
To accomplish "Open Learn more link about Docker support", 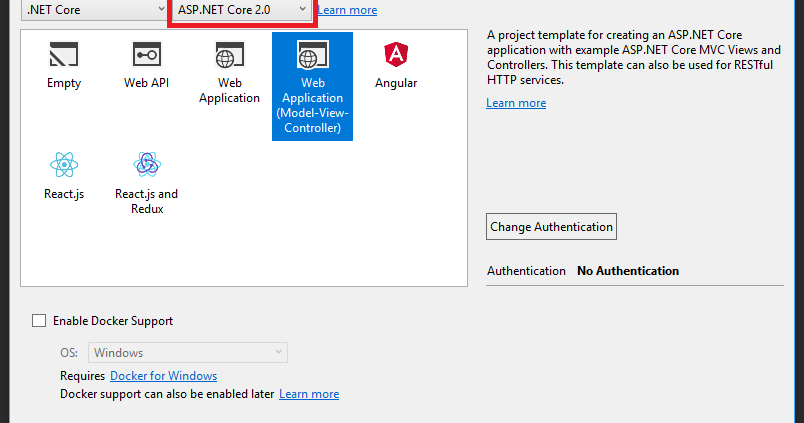I will pos(309,394).
